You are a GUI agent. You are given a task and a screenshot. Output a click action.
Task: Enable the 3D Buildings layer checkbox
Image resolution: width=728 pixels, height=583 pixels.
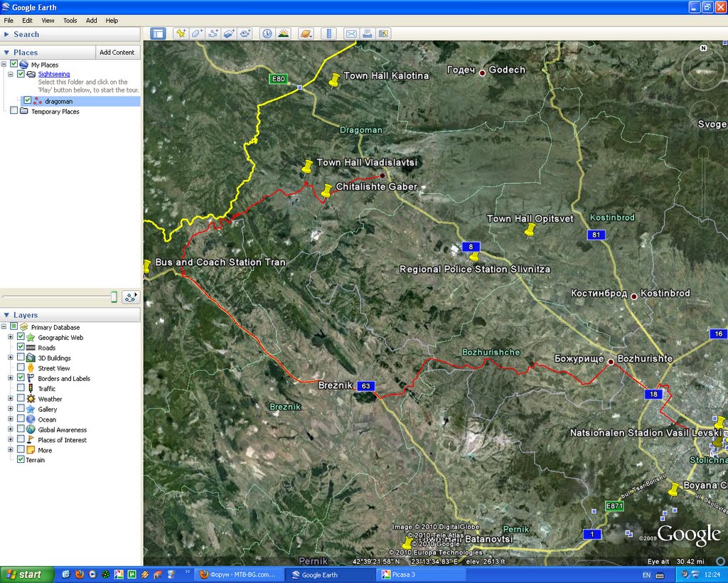(21, 358)
